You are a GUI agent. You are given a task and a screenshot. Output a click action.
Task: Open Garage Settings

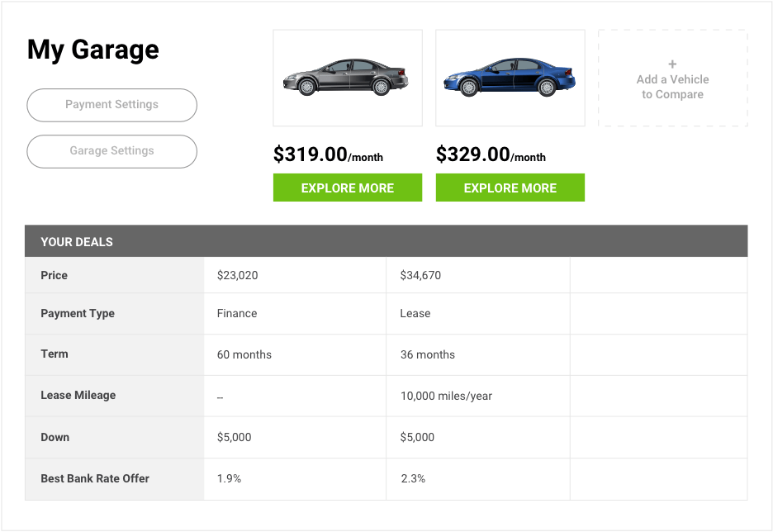111,151
